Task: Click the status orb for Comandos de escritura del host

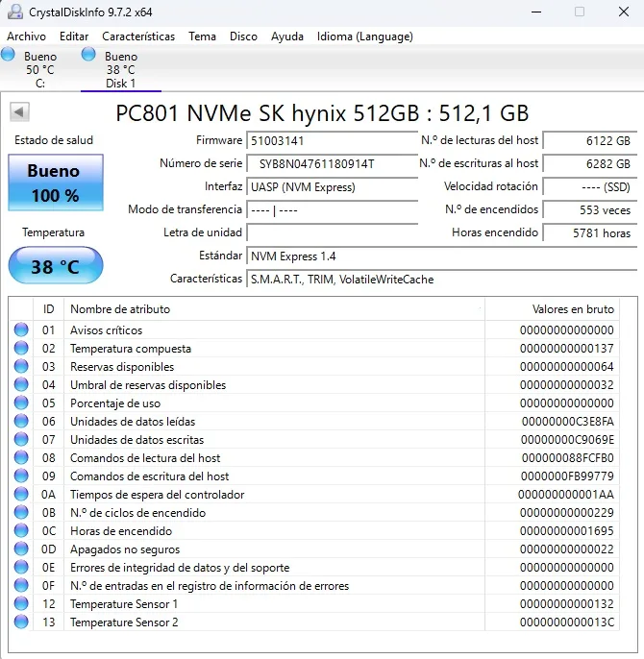Action: 21,476
